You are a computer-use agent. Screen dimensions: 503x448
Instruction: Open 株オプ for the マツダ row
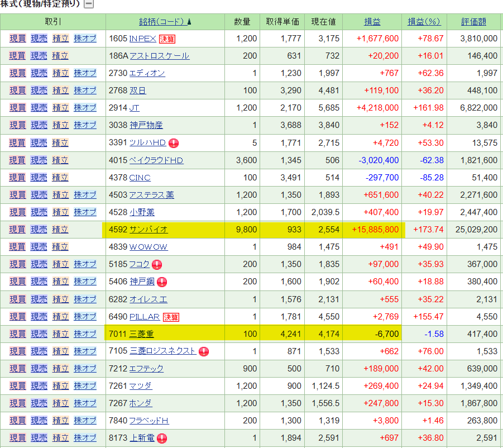(85, 386)
